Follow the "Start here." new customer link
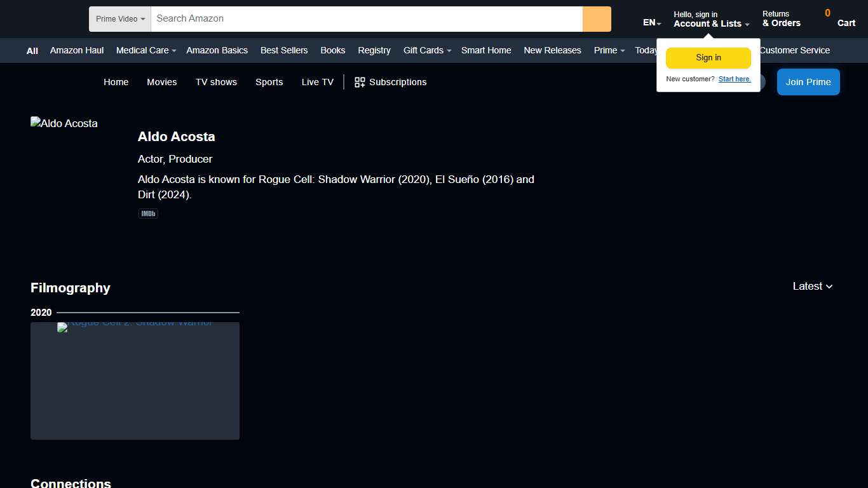Screen dimensions: 868x488 735,79
